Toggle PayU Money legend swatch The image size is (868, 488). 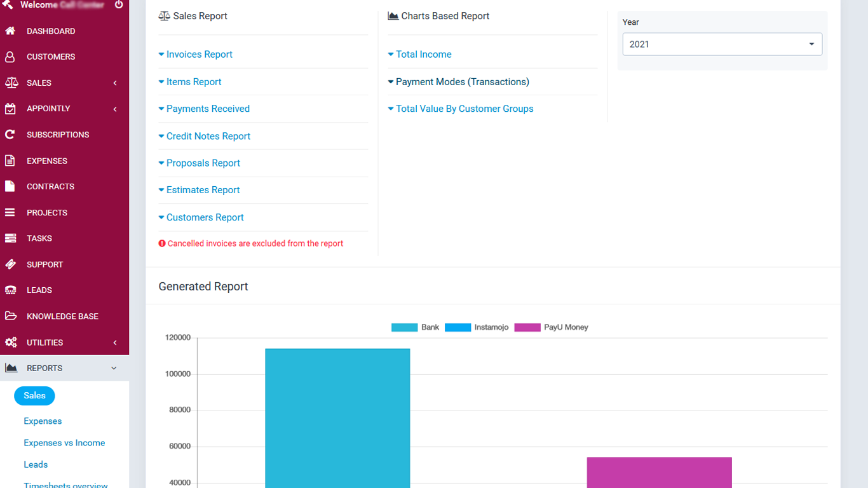(527, 327)
